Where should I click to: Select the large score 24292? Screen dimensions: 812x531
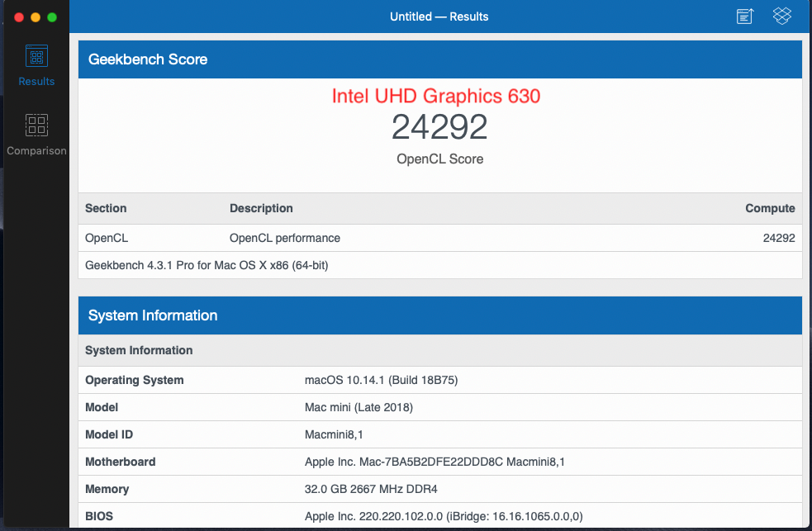(x=439, y=127)
